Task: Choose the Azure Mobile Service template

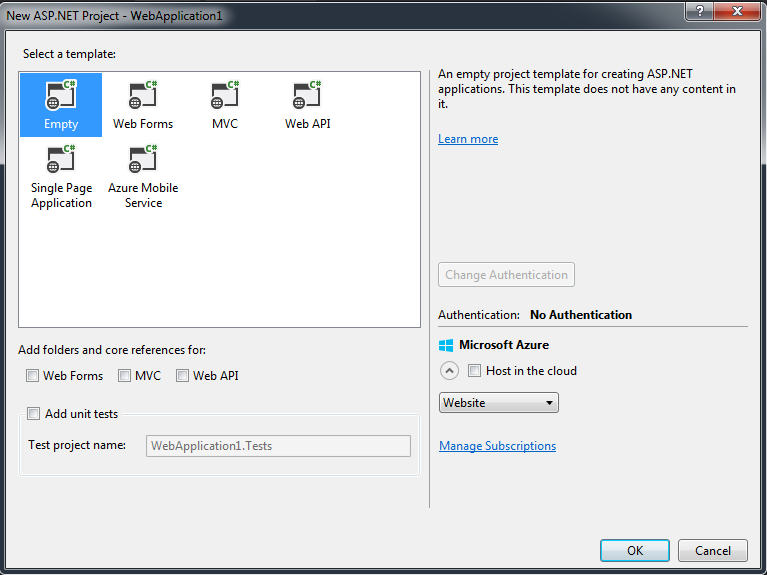Action: 143,177
